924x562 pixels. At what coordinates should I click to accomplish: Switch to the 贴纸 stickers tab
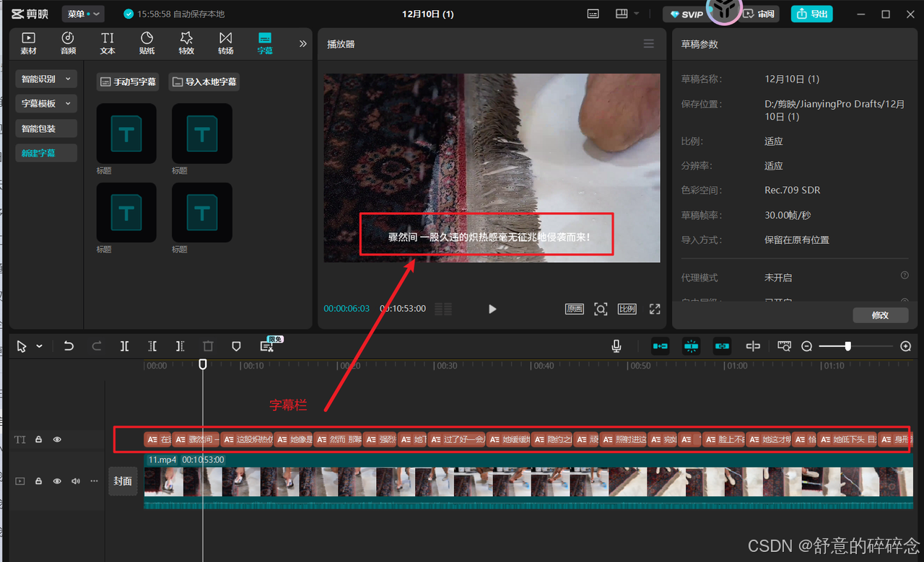tap(147, 43)
